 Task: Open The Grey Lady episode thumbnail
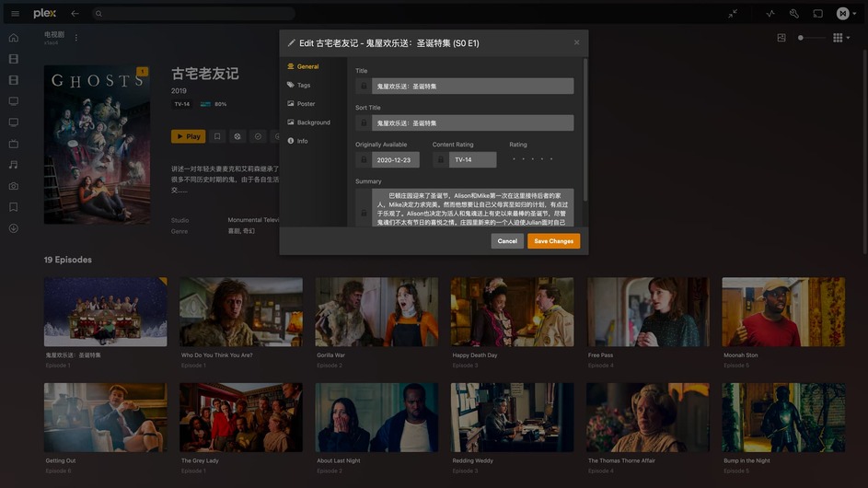point(241,417)
